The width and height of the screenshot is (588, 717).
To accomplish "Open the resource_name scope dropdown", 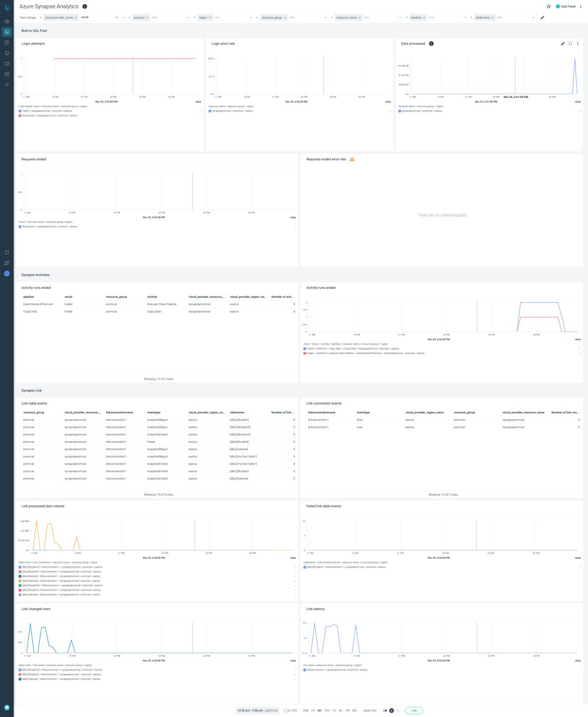I will click(400, 18).
